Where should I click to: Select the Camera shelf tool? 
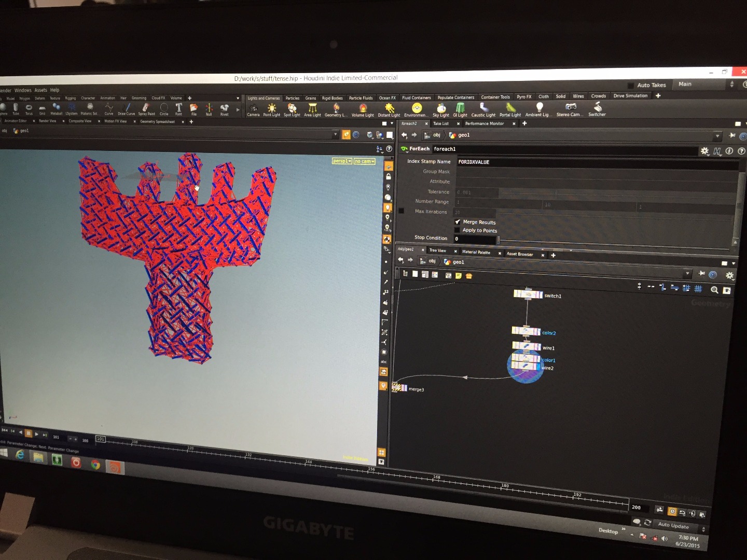tap(253, 110)
